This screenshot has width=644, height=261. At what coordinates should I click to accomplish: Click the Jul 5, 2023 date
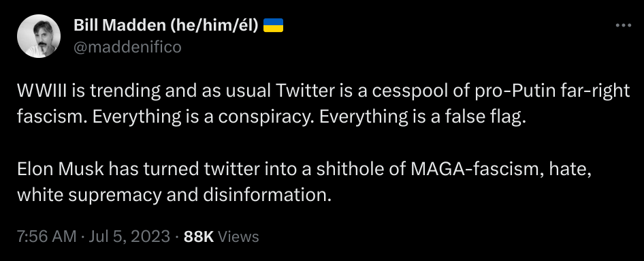[x=128, y=236]
